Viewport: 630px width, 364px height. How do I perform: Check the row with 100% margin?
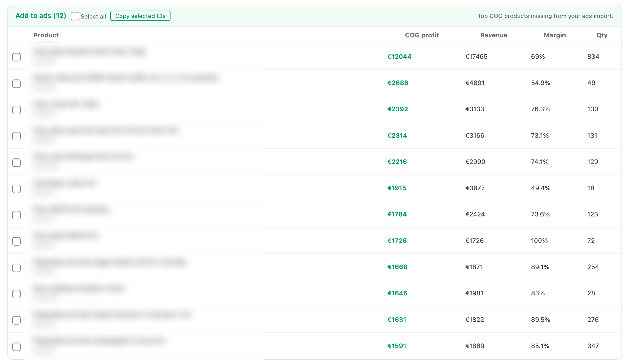(x=16, y=241)
